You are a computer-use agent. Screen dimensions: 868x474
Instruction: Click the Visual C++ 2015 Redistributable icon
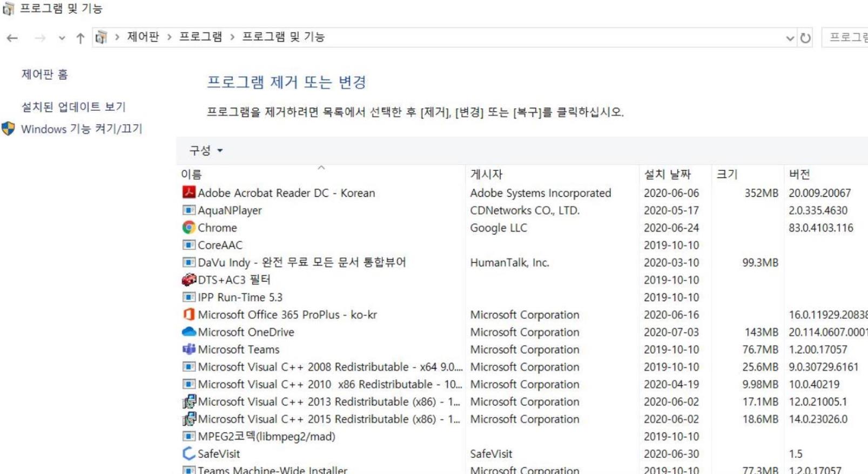[x=189, y=419]
